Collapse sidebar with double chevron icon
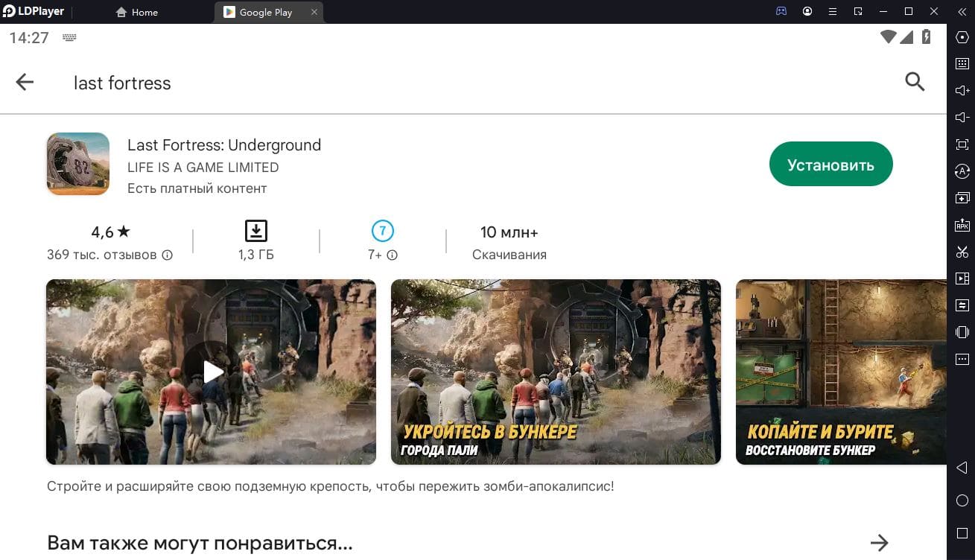 point(961,11)
